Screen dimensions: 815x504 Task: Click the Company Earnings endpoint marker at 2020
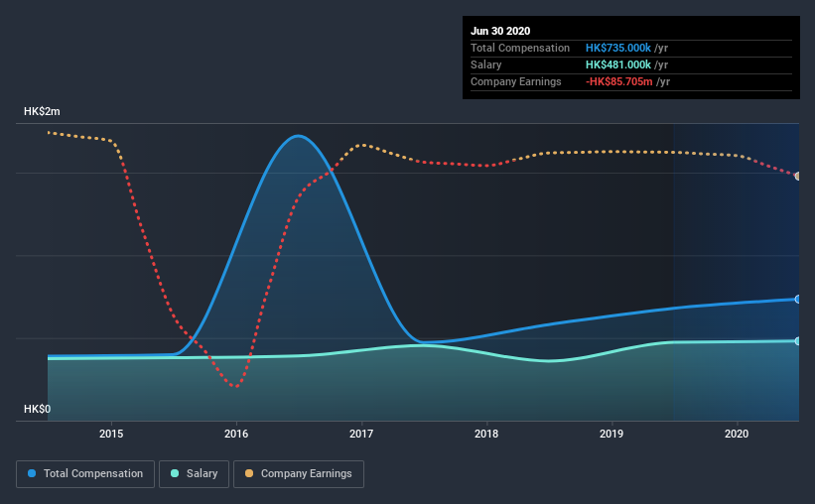[797, 177]
